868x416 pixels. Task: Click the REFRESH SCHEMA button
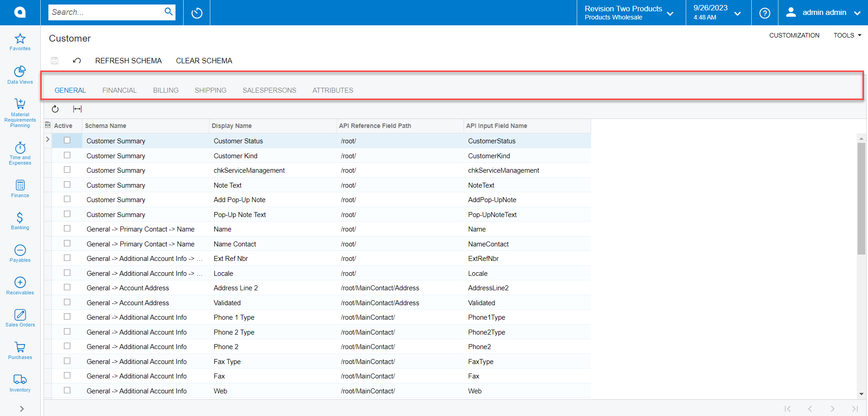(x=128, y=60)
